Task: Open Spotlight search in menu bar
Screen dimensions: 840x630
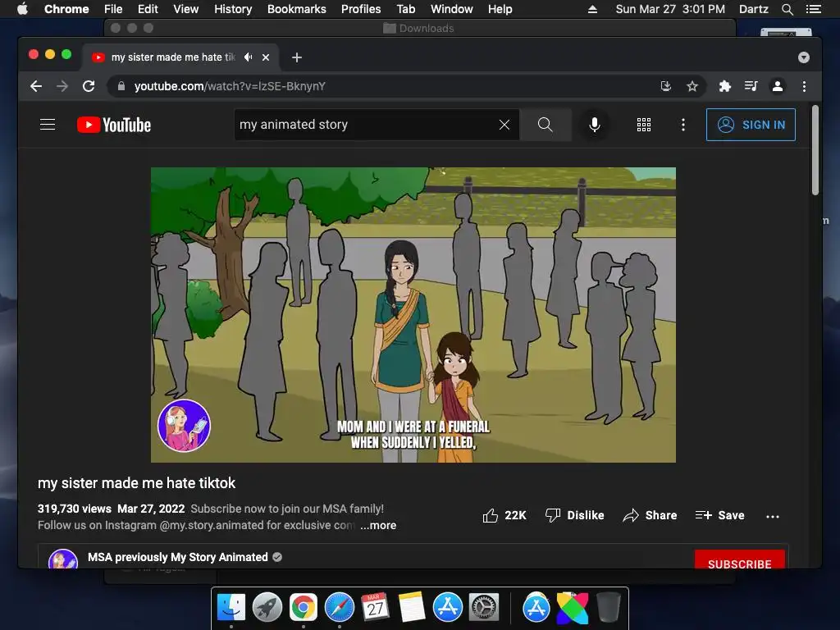Action: point(787,9)
